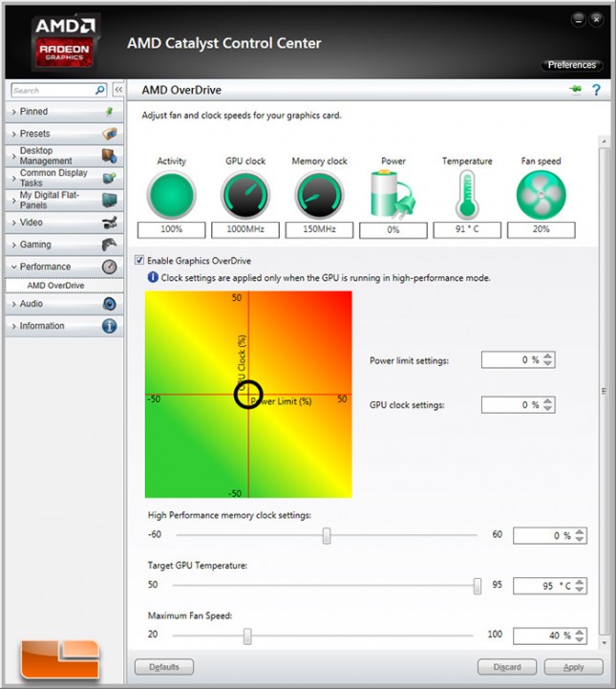Minimize the Catalyst Control Center window
The height and width of the screenshot is (689, 616).
click(x=578, y=20)
